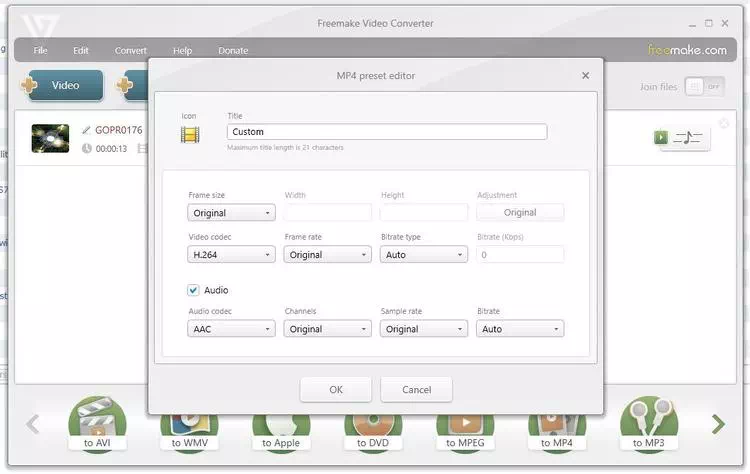This screenshot has height=474, width=750.
Task: Click the to MP3 format icon
Action: coord(649,423)
